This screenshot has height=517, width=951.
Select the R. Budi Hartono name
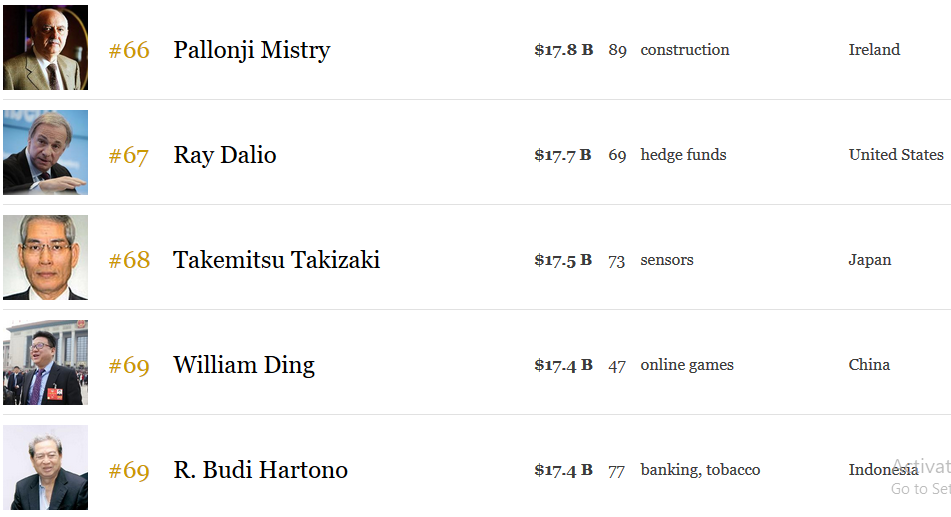261,470
